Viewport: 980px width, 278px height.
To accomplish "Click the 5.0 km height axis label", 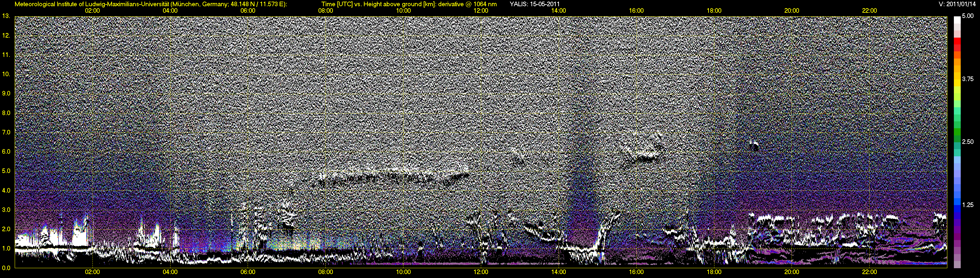I will pos(6,171).
